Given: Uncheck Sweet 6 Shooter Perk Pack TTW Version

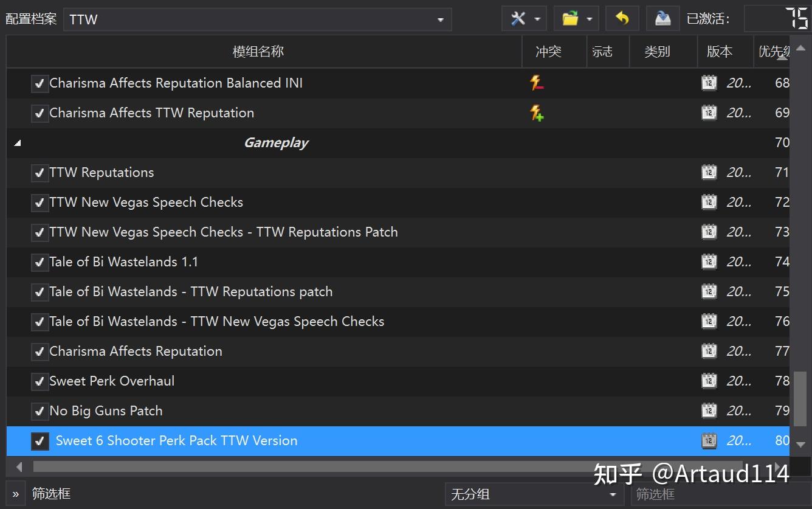Looking at the screenshot, I should point(40,440).
